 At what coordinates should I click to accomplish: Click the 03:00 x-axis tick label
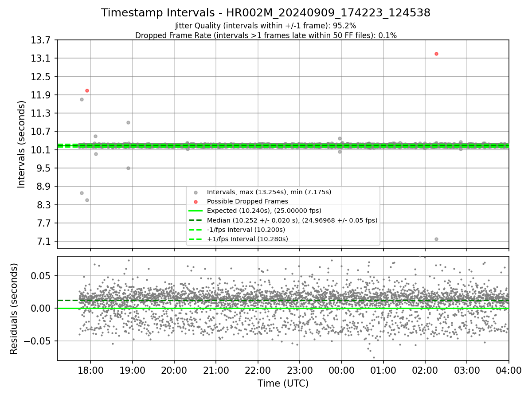coord(467,371)
